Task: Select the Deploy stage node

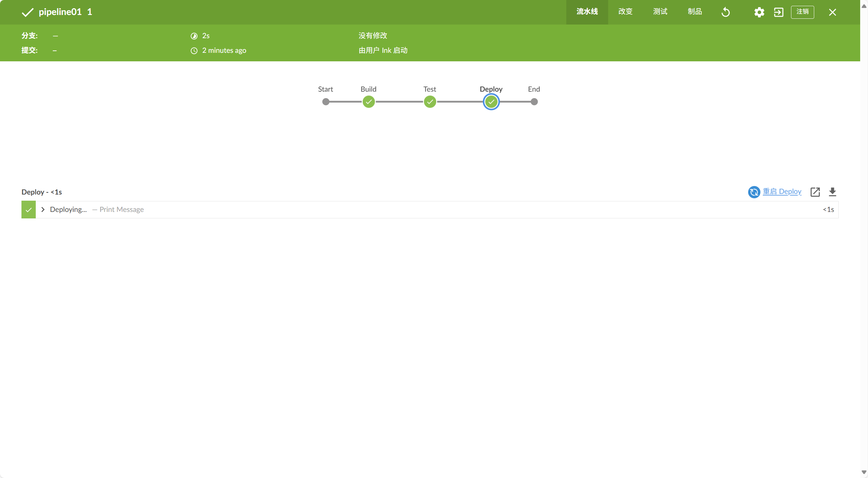Action: coord(491,102)
